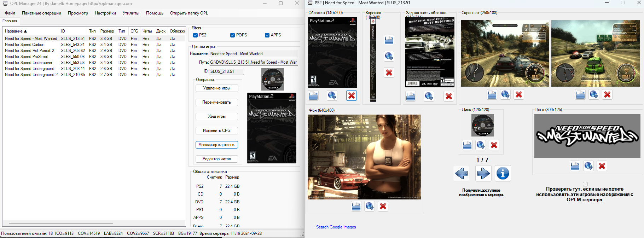The width and height of the screenshot is (644, 238).
Task: Download logo art via globe icon
Action: [588, 166]
